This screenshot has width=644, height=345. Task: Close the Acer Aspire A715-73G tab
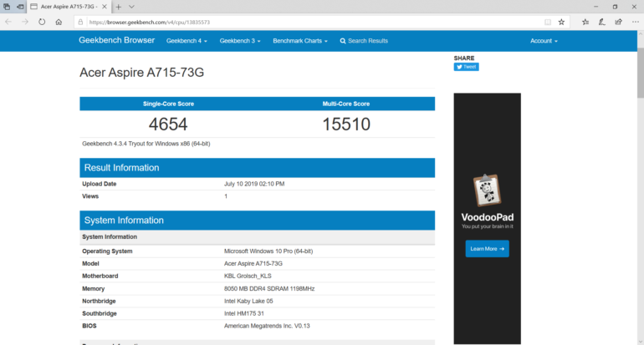(105, 7)
